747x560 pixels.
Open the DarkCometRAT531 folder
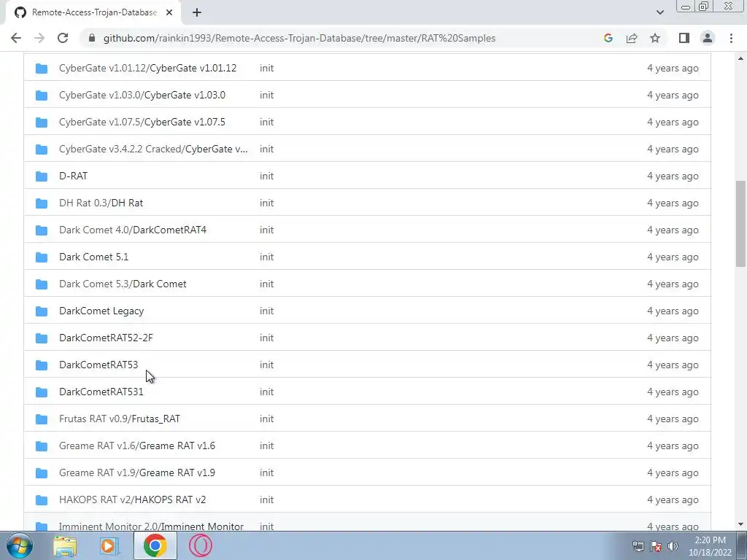tap(101, 392)
